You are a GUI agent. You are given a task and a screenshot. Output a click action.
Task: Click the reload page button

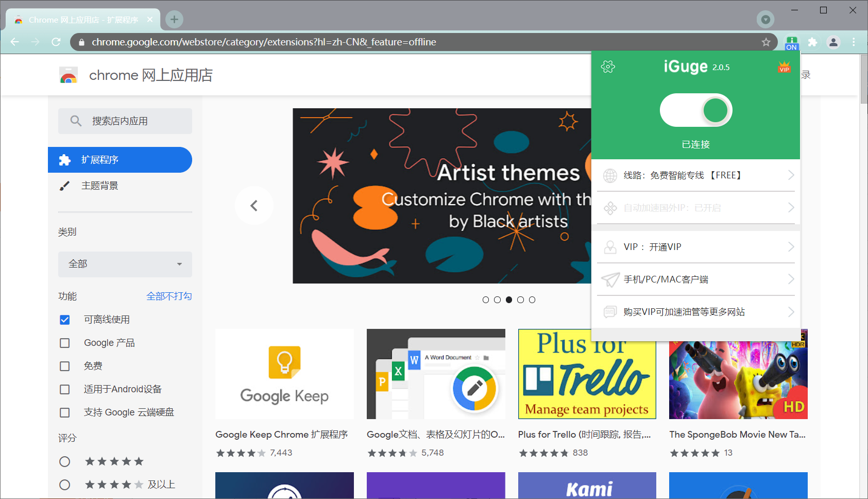point(56,42)
